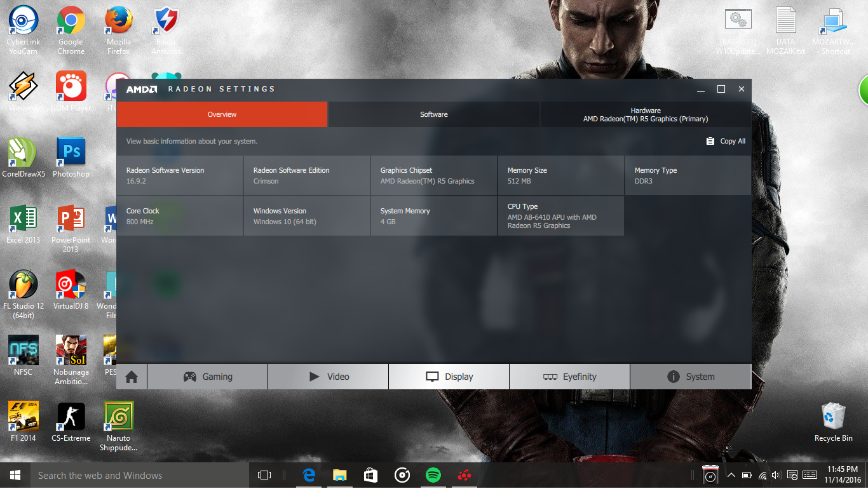The height and width of the screenshot is (489, 868).
Task: Select the DATA MOZAIK.txt file icon
Action: coord(786,30)
